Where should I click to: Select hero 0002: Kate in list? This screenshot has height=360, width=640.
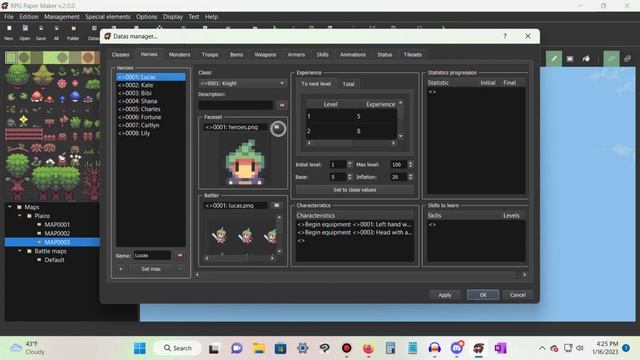pyautogui.click(x=151, y=85)
